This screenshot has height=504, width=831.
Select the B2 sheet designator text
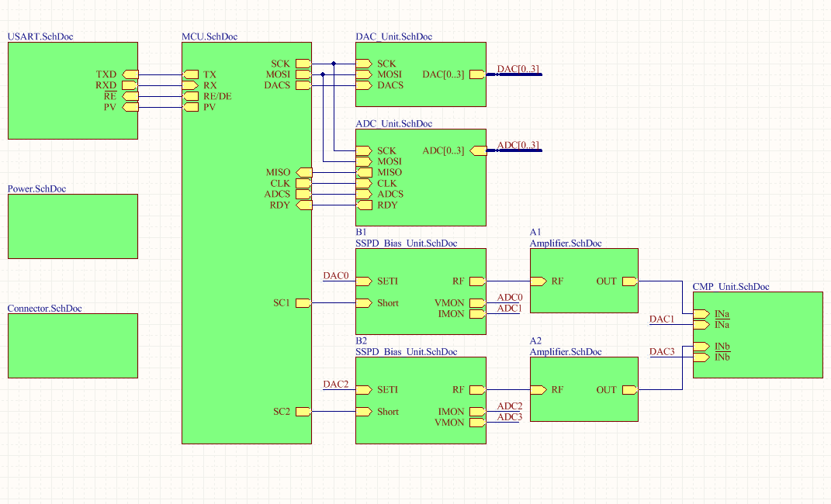[362, 340]
